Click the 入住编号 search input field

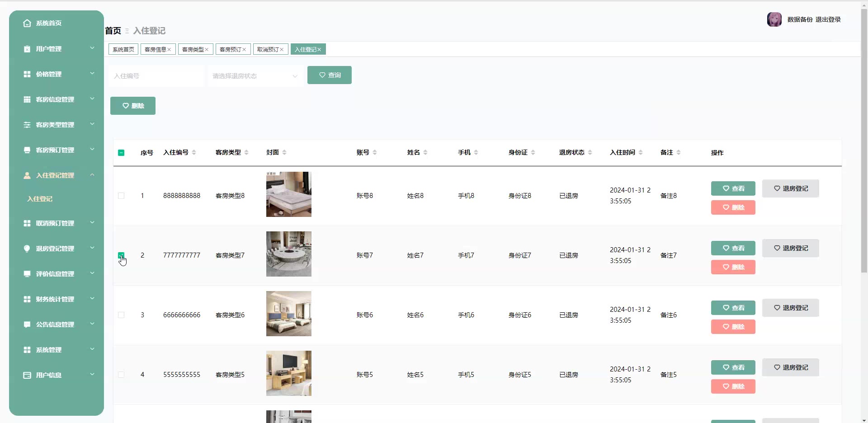156,76
